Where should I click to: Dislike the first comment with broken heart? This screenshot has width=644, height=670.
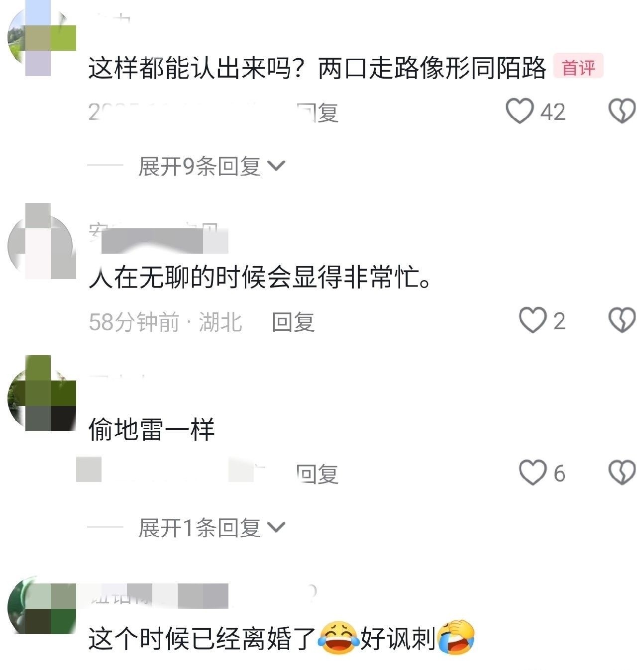(x=622, y=111)
